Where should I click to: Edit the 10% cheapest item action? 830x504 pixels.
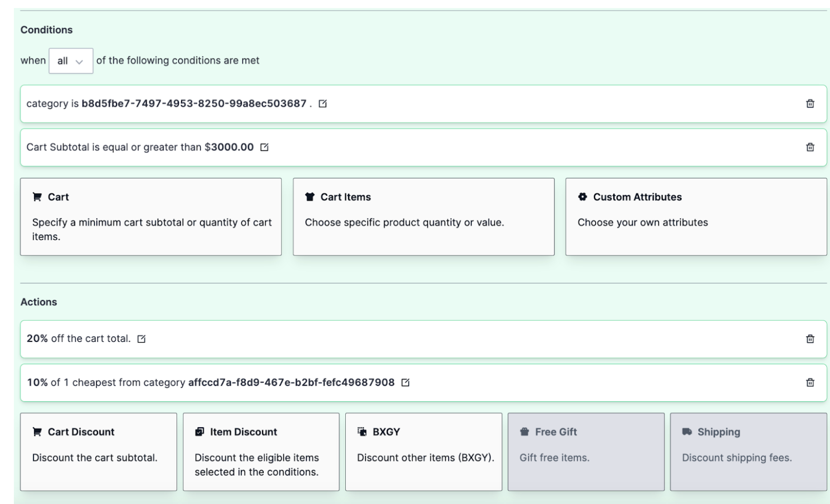coord(406,383)
